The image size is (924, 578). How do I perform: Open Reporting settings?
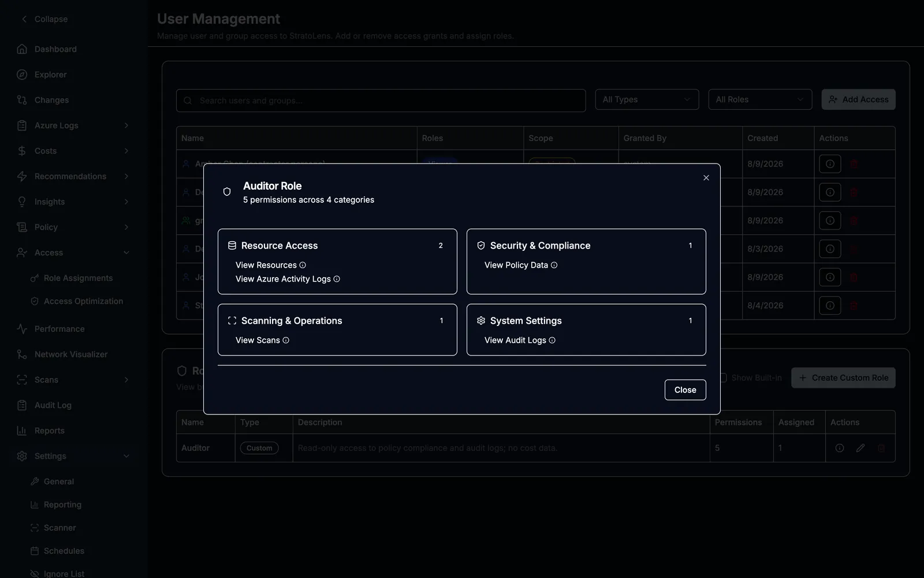62,505
